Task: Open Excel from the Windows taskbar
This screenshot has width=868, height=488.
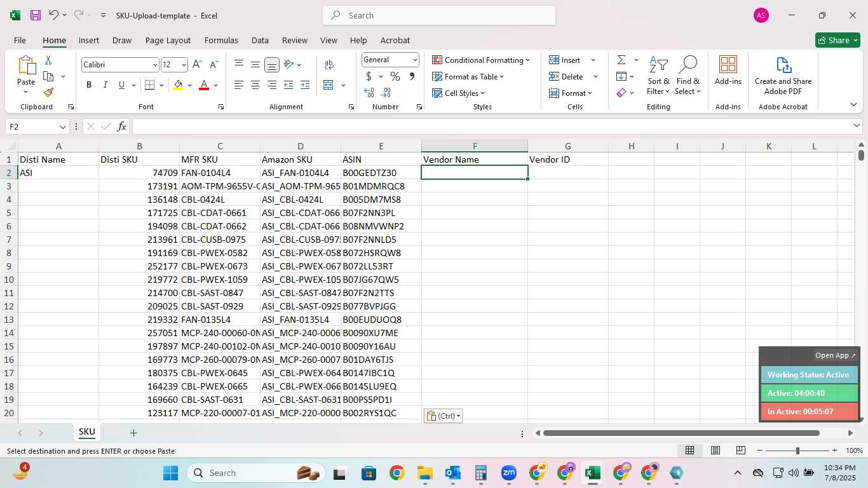Action: [x=592, y=473]
